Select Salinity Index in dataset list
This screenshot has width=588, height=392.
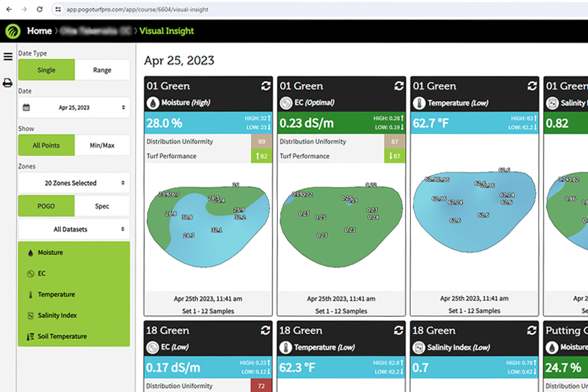pyautogui.click(x=57, y=316)
